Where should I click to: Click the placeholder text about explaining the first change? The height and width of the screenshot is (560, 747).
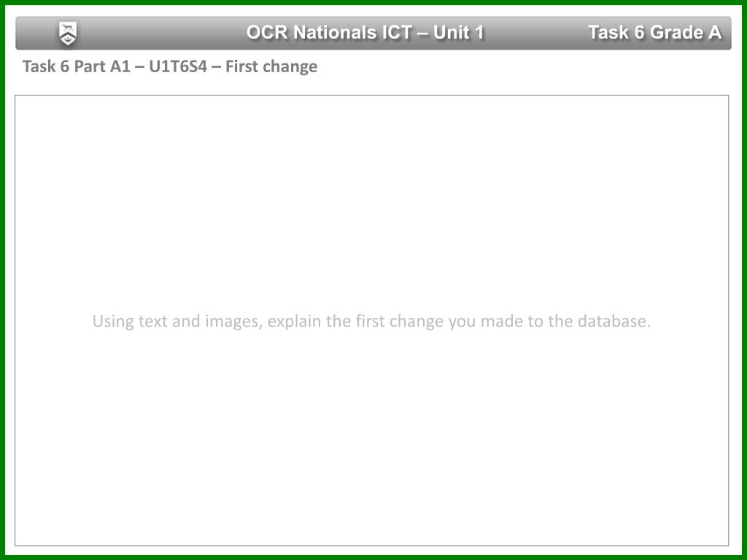(x=371, y=322)
